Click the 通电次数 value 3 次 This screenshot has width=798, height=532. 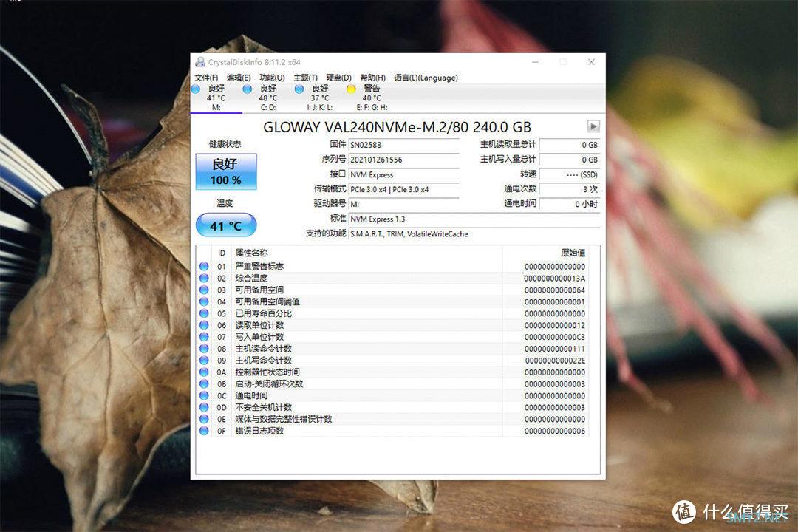(570, 189)
